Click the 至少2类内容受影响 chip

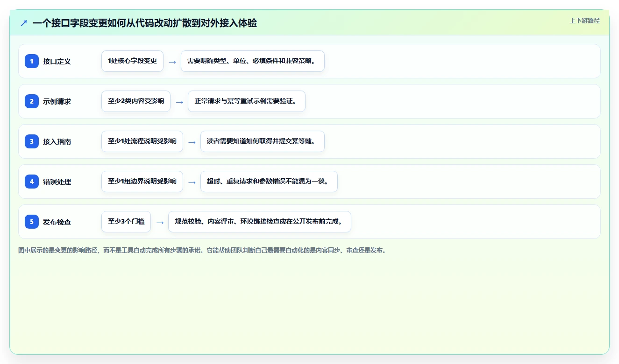point(136,101)
